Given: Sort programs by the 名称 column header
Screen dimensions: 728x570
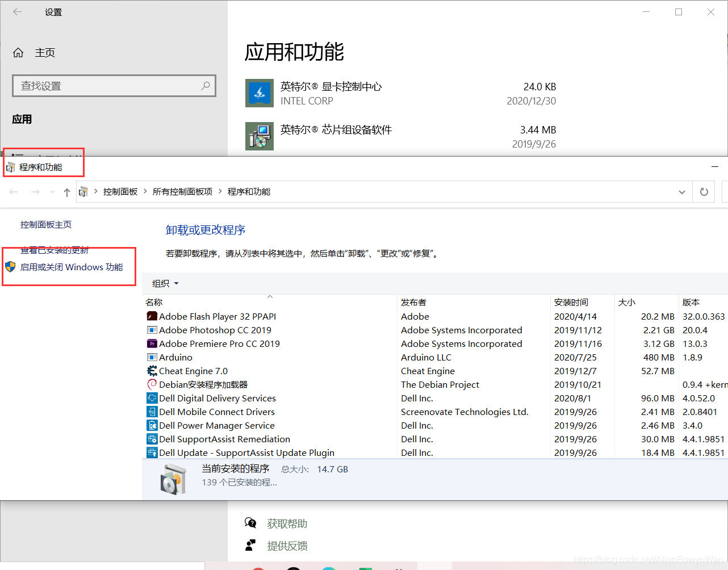Looking at the screenshot, I should click(x=153, y=302).
